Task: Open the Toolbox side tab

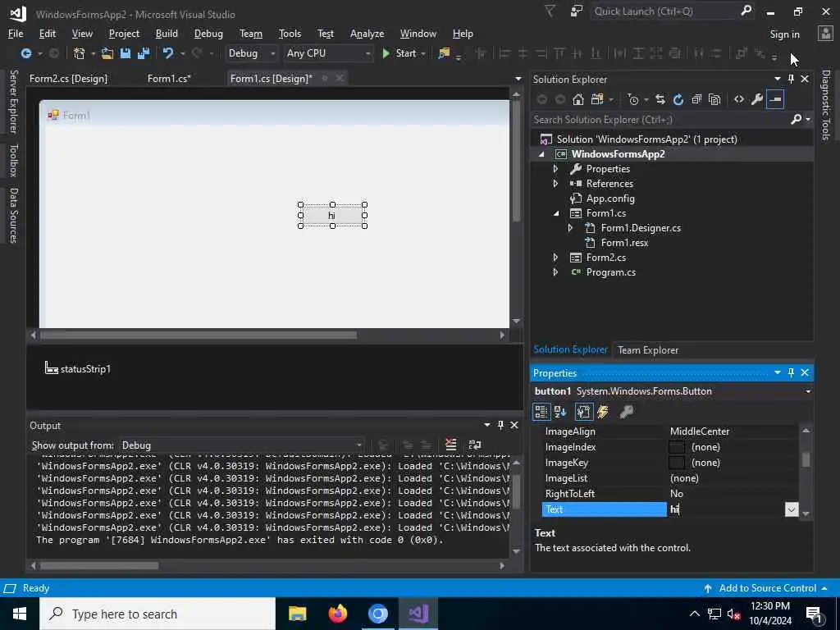Action: (13, 161)
